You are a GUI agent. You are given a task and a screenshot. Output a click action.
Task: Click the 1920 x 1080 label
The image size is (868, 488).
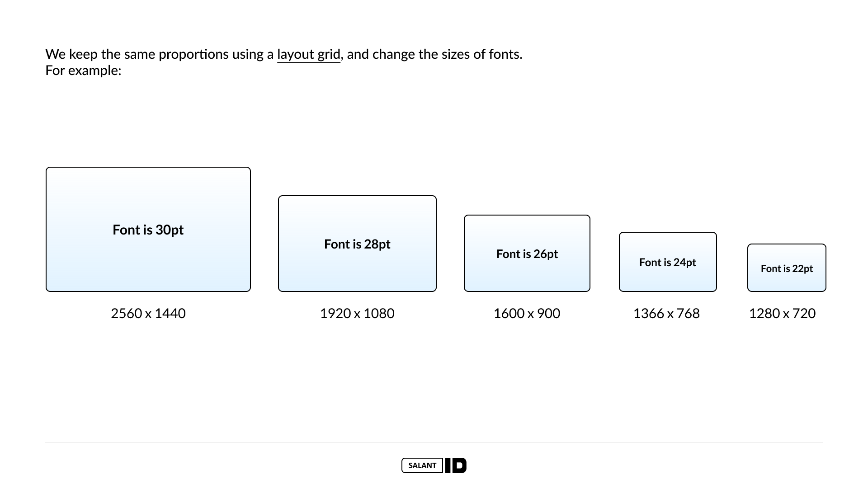(357, 313)
